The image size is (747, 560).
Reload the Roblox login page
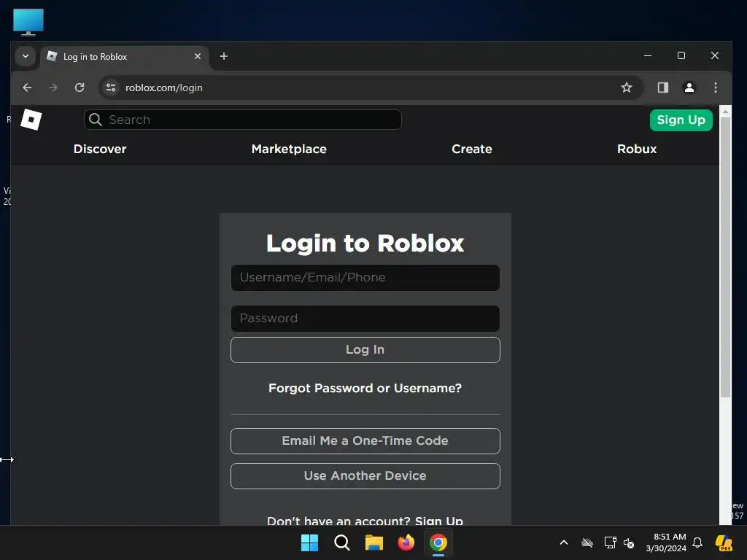[80, 87]
